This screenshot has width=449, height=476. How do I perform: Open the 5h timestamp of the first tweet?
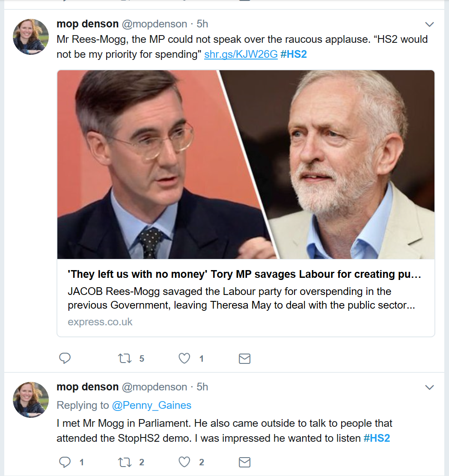click(x=202, y=24)
